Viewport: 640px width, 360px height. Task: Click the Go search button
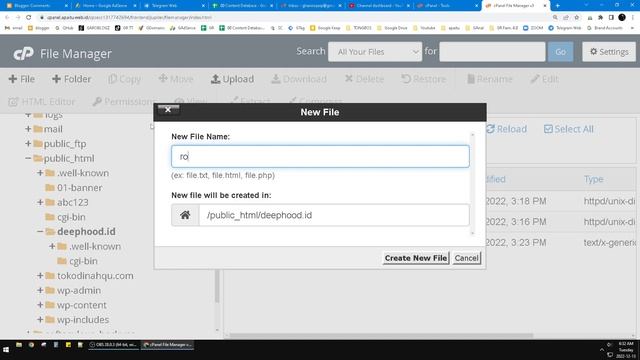560,52
